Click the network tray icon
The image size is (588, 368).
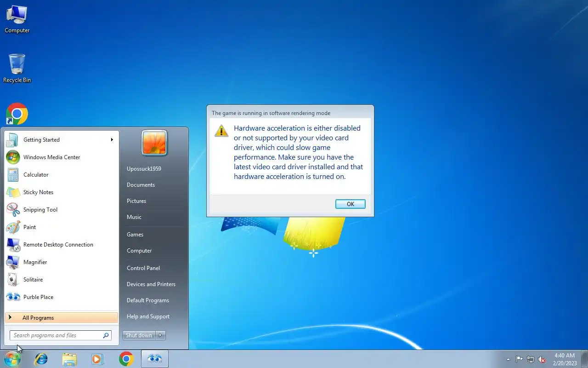(x=531, y=359)
